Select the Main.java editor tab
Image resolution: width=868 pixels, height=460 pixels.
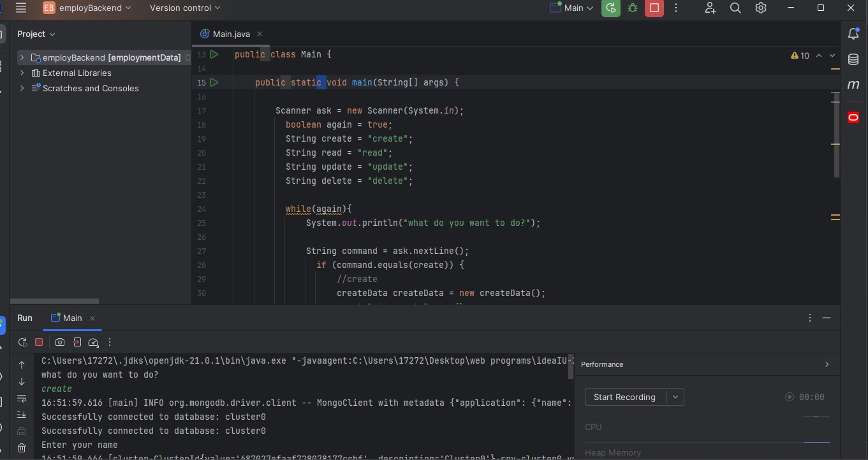point(231,34)
